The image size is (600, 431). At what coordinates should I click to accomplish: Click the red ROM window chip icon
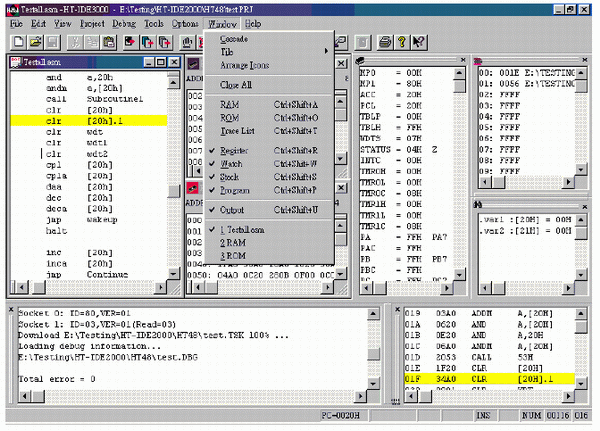192,188
